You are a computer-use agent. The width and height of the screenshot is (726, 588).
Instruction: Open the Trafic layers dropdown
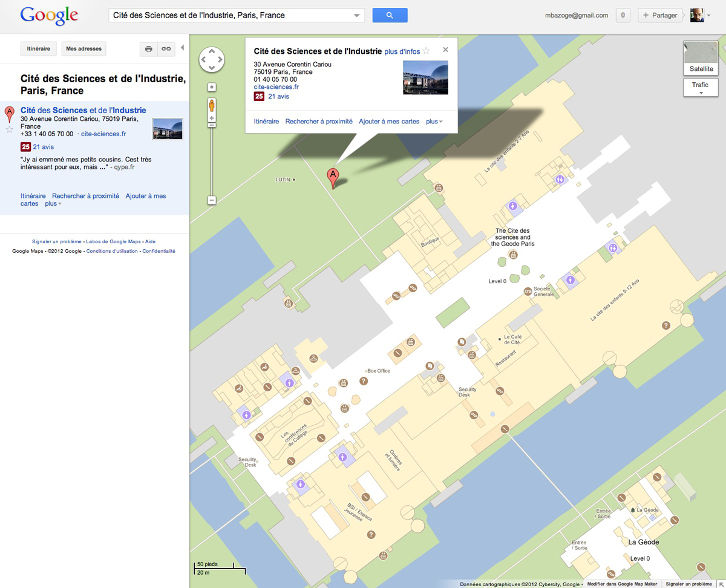pos(700,88)
